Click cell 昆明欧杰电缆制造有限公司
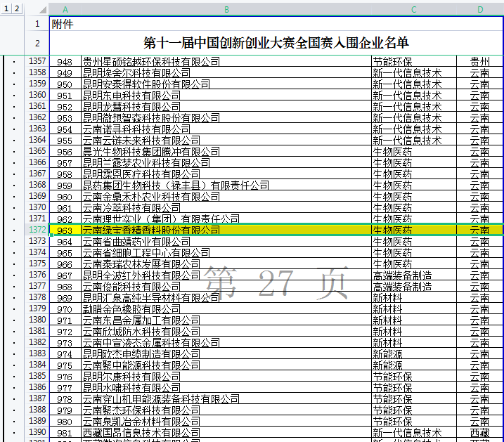This screenshot has height=442, width=504. 226,353
